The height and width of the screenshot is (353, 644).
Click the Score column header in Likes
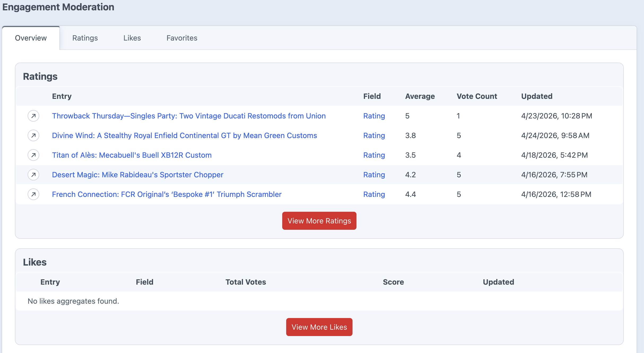[x=393, y=282]
